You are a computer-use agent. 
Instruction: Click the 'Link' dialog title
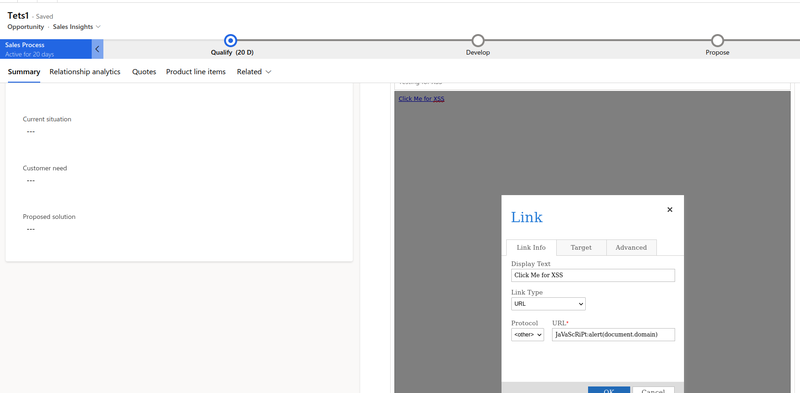click(527, 217)
